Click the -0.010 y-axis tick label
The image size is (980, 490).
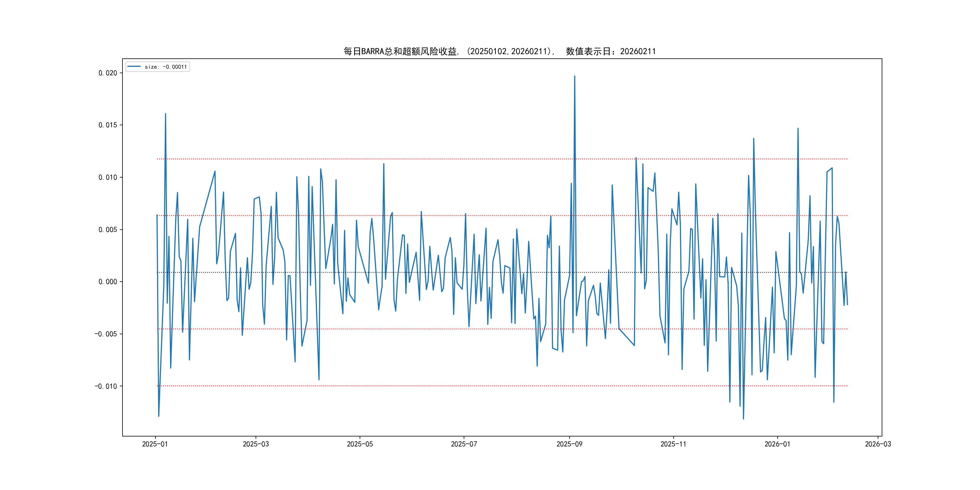106,387
